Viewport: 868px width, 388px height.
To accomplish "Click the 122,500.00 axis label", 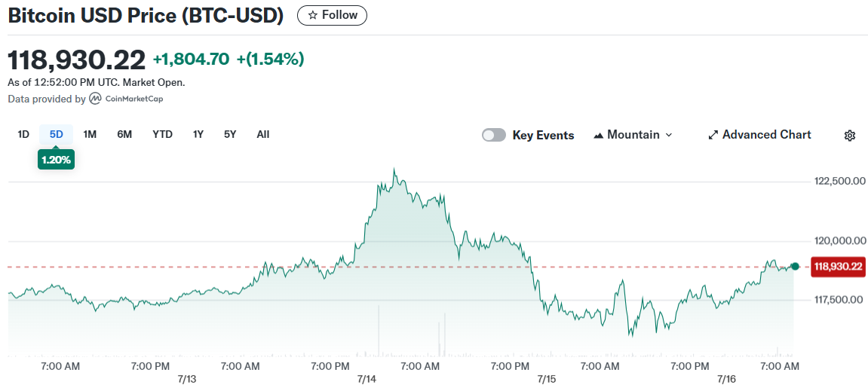I will [839, 182].
